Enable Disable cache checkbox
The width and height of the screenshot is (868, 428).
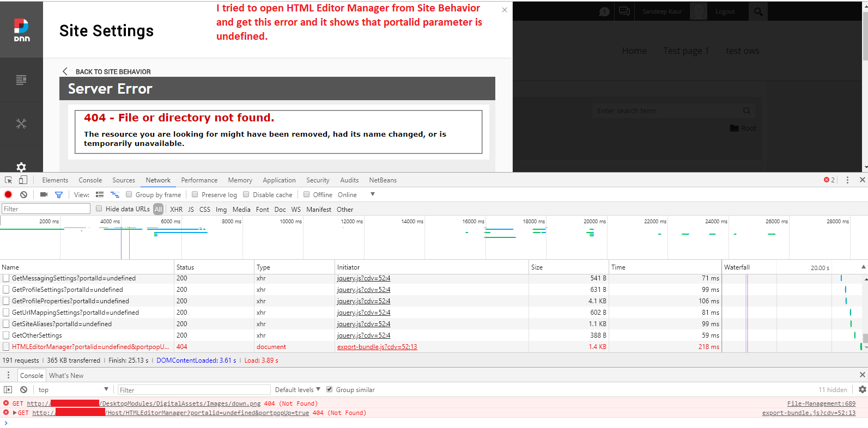coord(246,194)
